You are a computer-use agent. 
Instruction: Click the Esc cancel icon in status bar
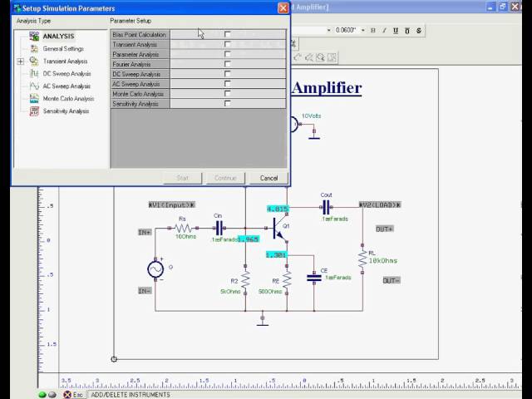click(67, 395)
